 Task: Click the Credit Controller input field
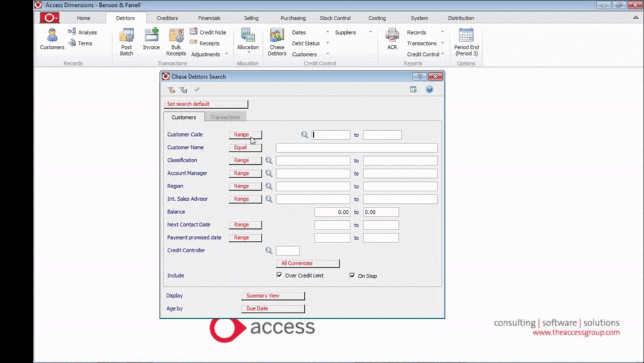pos(287,250)
